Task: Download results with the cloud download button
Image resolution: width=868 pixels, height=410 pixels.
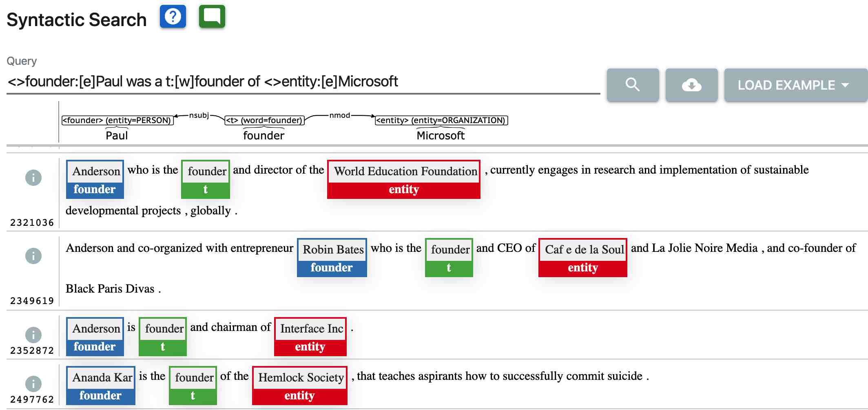Action: (x=691, y=85)
